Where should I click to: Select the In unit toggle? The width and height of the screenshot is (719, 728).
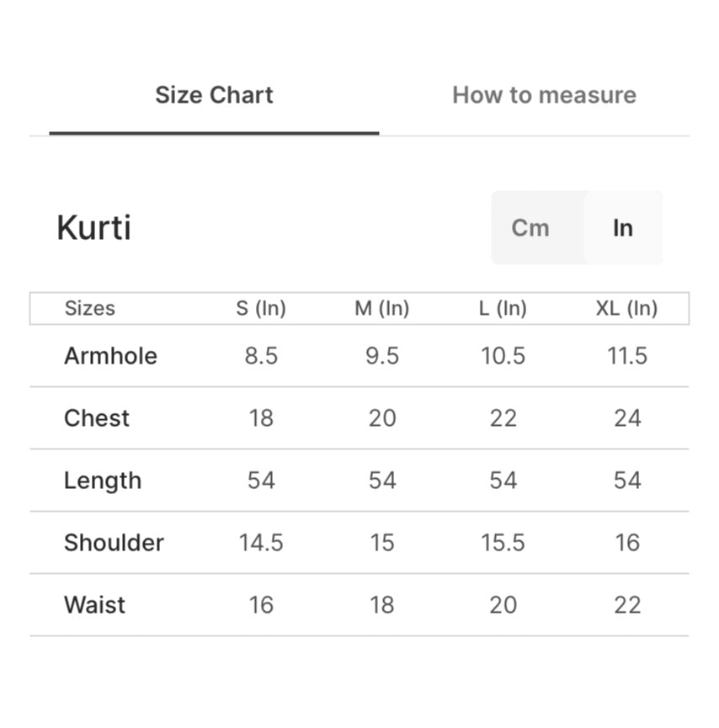(x=623, y=228)
